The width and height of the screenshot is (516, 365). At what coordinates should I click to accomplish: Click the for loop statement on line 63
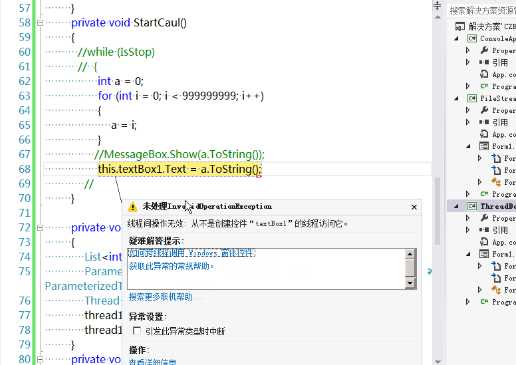pos(181,96)
